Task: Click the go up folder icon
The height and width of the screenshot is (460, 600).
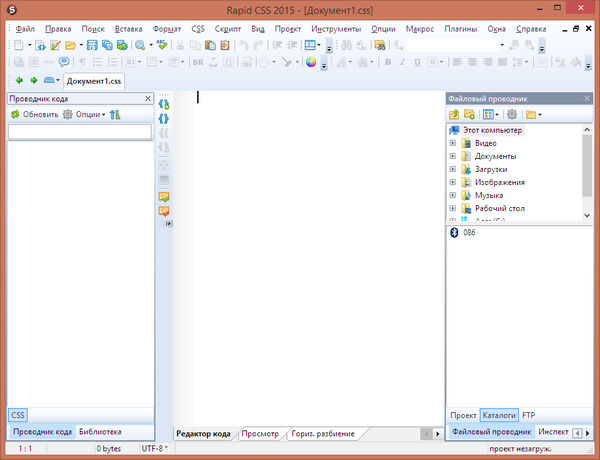Action: point(455,115)
